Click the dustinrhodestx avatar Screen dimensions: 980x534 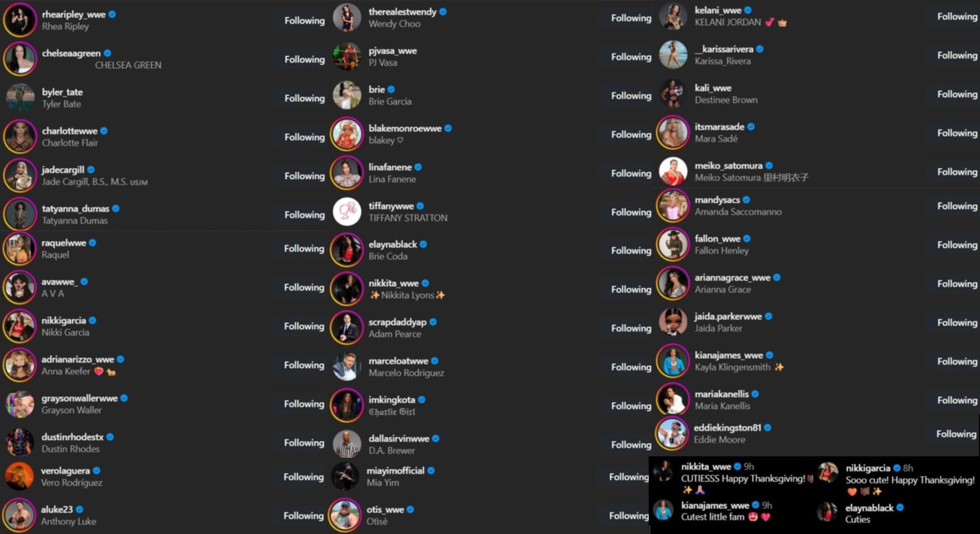pos(20,443)
